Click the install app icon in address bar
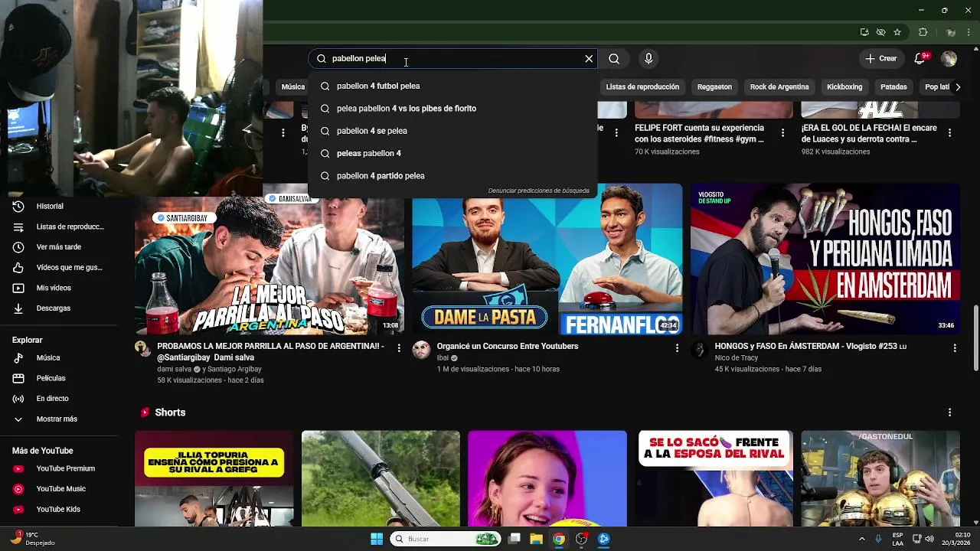The width and height of the screenshot is (980, 551). pyautogui.click(x=864, y=32)
